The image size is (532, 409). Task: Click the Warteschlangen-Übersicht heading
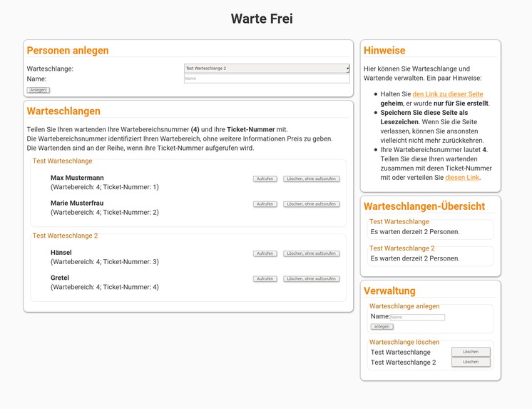[424, 206]
